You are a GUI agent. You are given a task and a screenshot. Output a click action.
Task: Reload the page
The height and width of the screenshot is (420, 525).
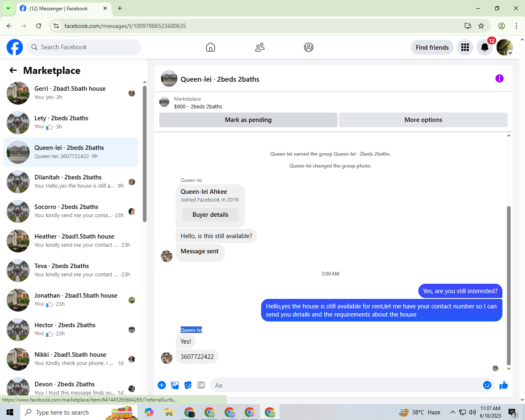[x=39, y=26]
